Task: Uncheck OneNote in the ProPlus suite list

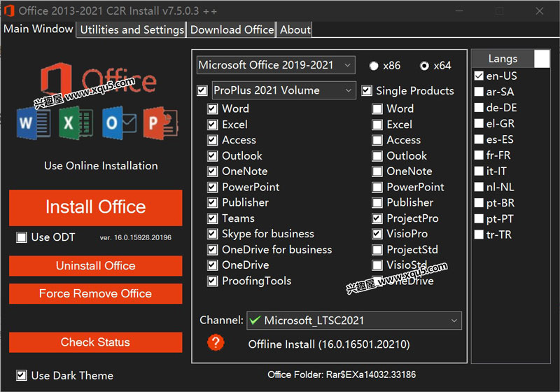Action: tap(213, 171)
